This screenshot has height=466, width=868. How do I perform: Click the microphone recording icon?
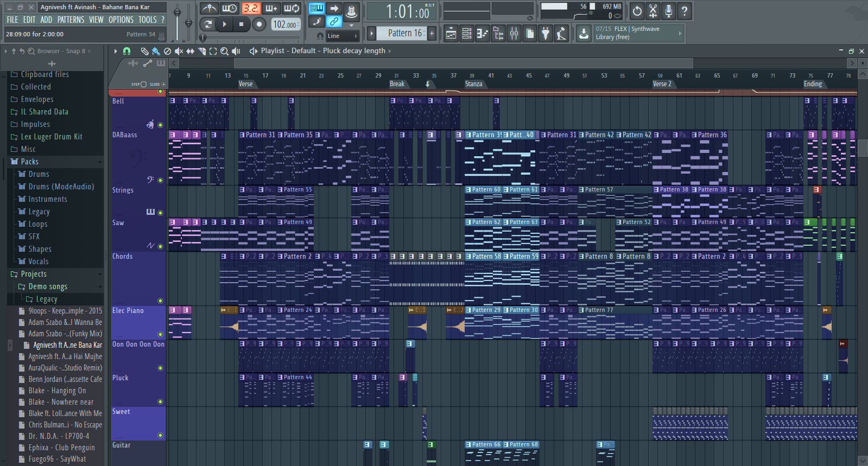[669, 11]
